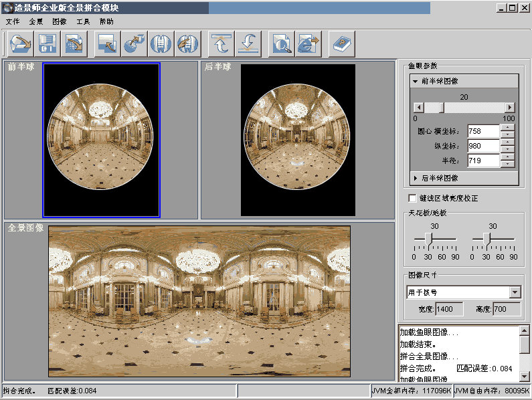
Task: Open the 文件 menu
Action: pos(13,21)
